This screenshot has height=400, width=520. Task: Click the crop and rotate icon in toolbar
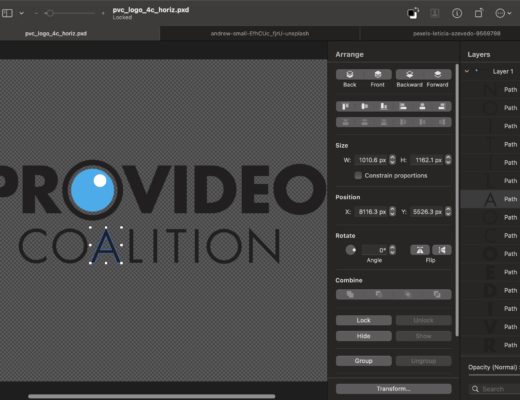479,13
